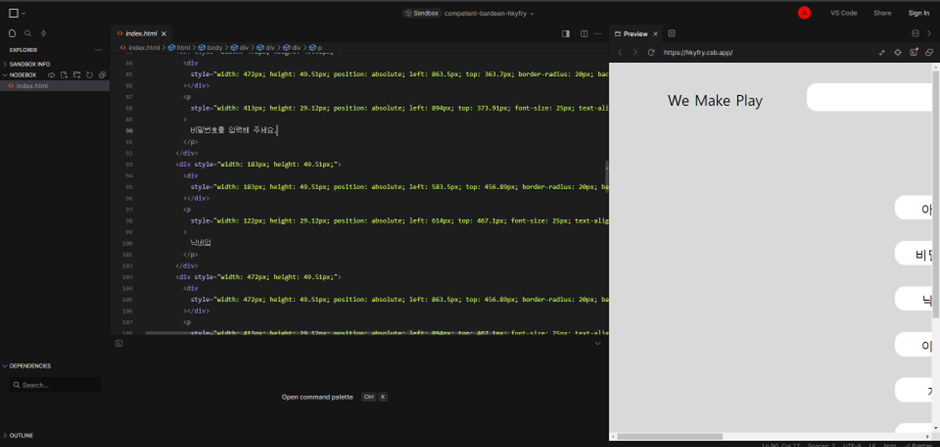Click the Sandbox badge in the title bar
The width and height of the screenshot is (940, 447).
(421, 13)
